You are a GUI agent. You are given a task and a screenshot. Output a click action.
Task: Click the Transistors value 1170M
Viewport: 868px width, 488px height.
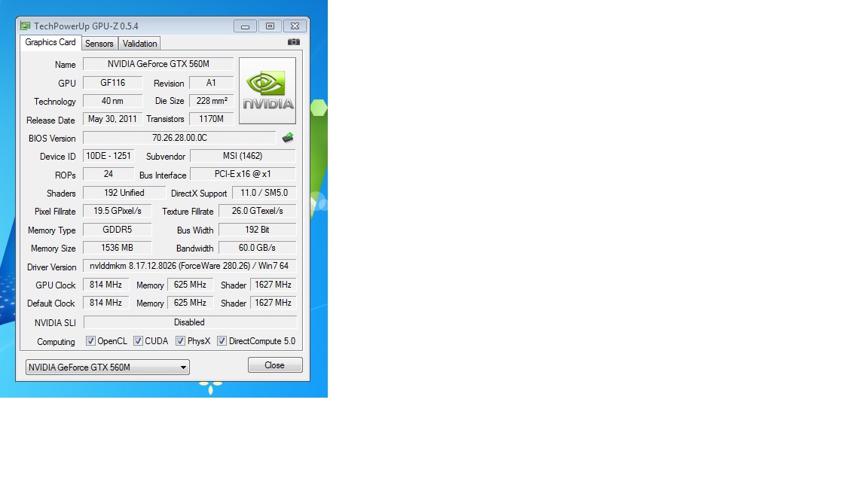coord(212,119)
